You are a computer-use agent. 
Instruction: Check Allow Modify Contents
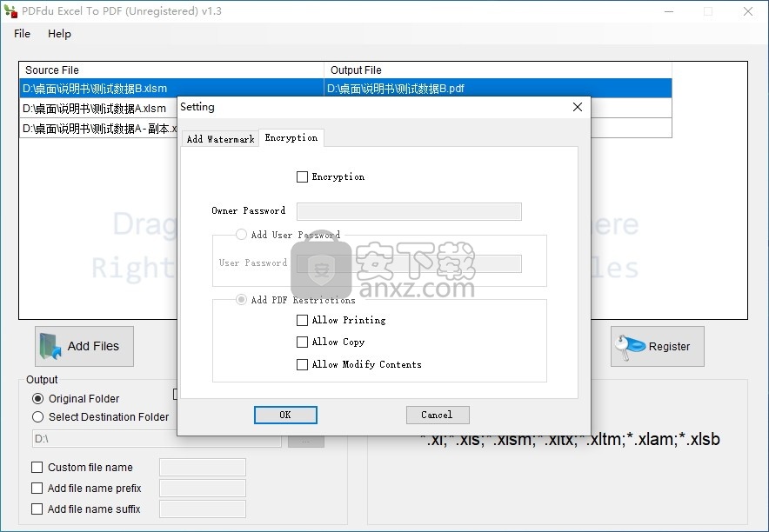tap(303, 365)
